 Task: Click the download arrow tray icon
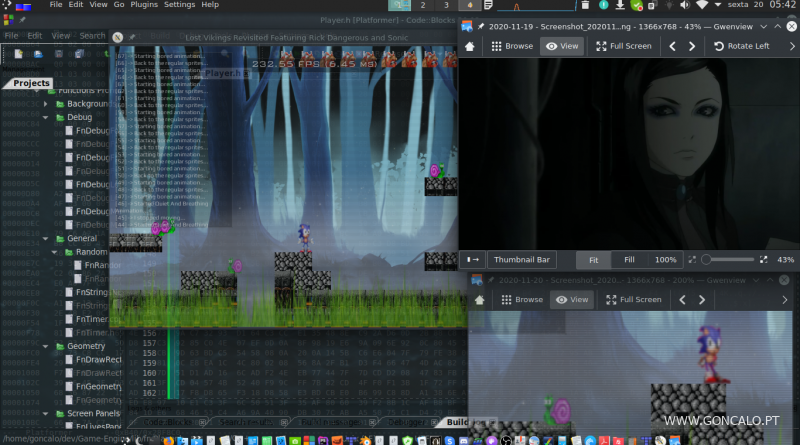[x=620, y=5]
